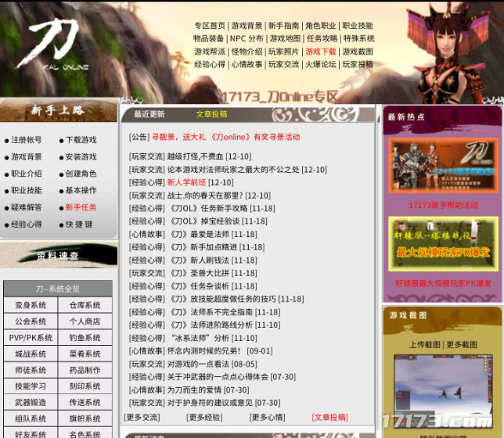Open 心情故事 nav link
Image resolution: width=504 pixels, height=438 pixels.
[247, 64]
